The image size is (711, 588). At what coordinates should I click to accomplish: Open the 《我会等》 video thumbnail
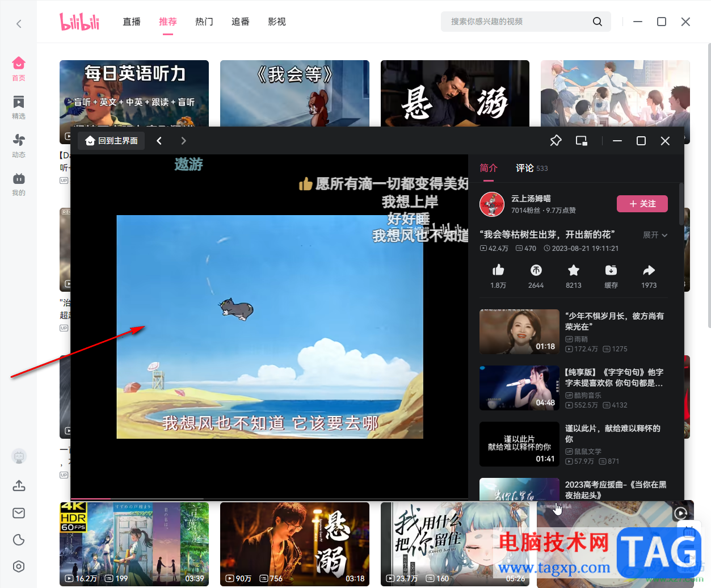[x=295, y=94]
